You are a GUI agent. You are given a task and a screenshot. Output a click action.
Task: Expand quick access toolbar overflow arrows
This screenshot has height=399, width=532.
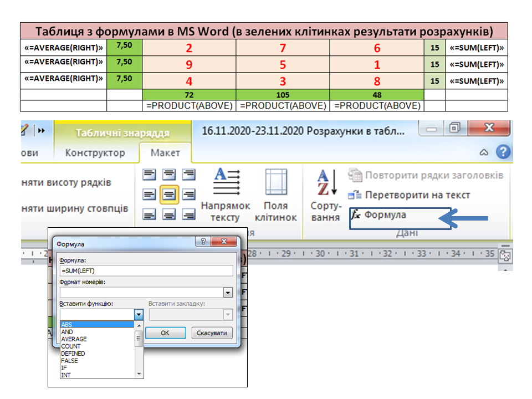click(x=42, y=131)
